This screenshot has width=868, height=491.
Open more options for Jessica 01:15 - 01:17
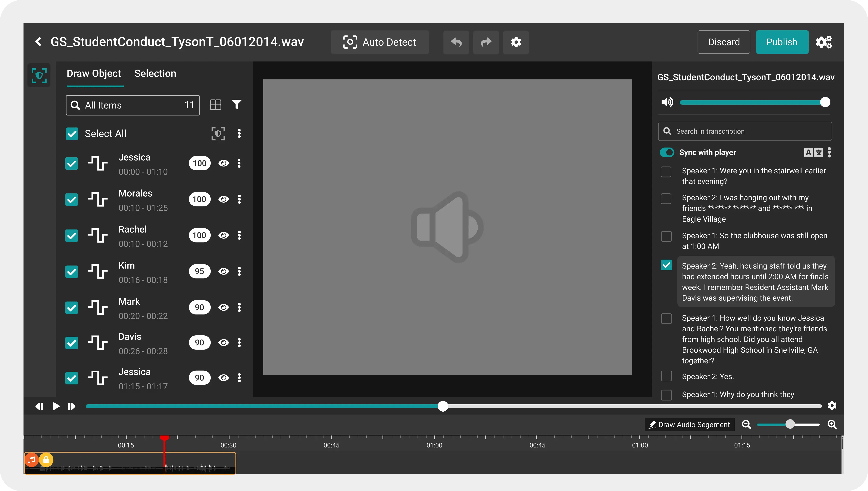tap(239, 378)
